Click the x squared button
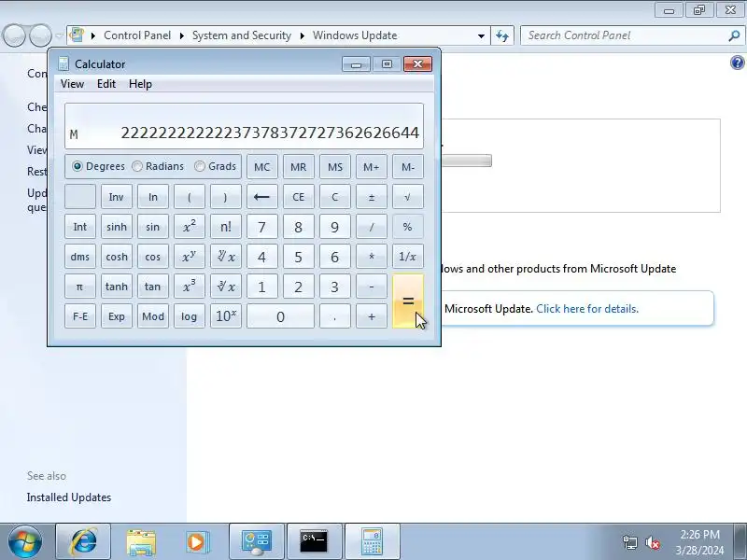 click(x=190, y=227)
